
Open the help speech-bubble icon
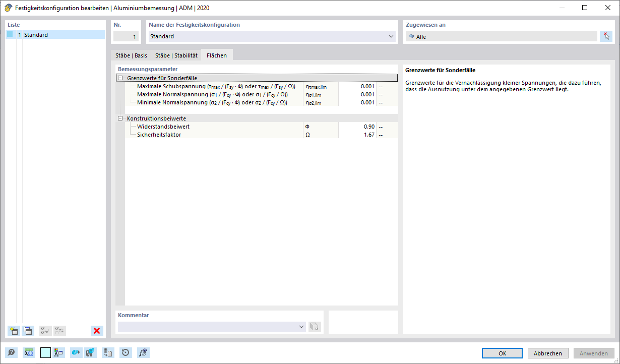click(x=11, y=352)
